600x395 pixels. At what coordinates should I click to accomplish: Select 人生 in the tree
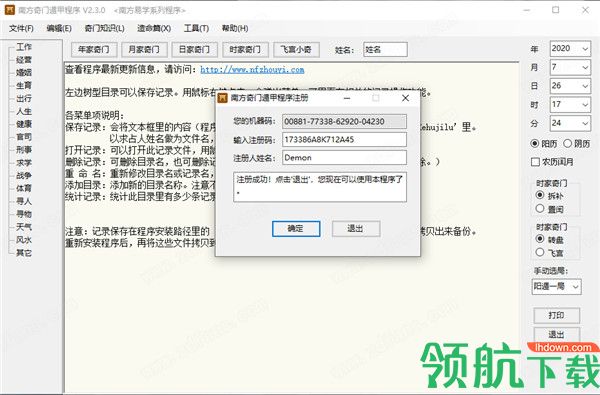coord(24,111)
